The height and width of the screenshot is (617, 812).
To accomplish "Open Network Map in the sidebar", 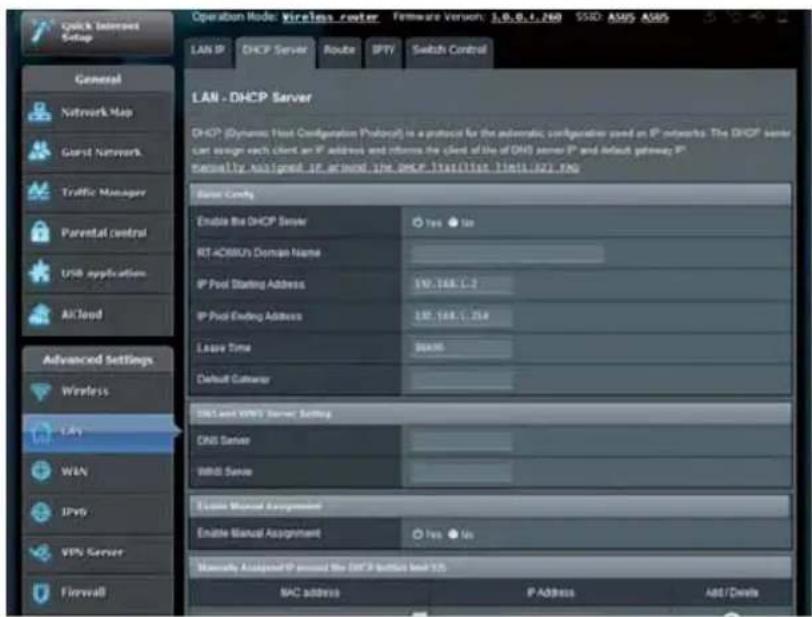I will tap(98, 112).
